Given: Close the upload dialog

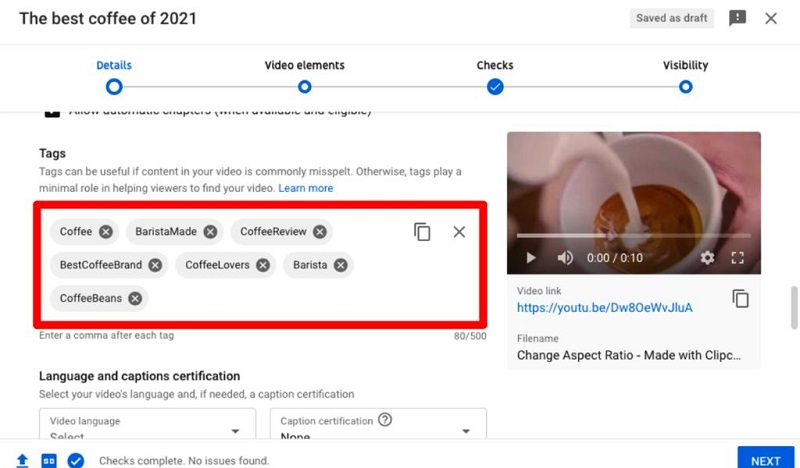Looking at the screenshot, I should (x=771, y=18).
